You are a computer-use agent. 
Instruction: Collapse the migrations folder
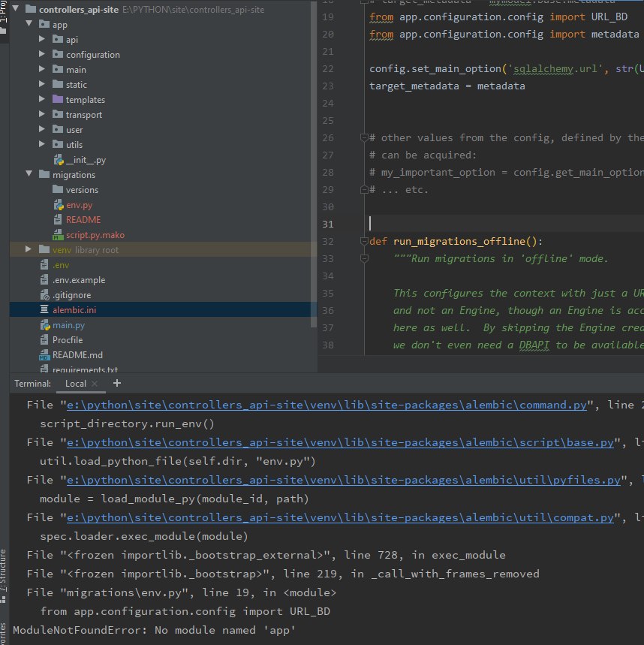29,175
